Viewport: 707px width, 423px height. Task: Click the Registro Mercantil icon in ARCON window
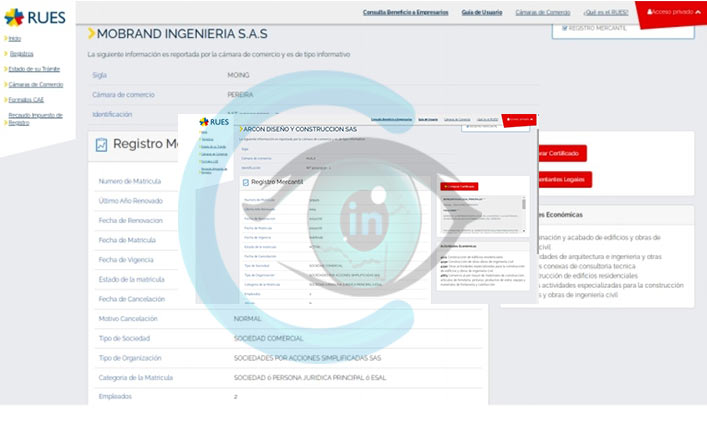pos(246,182)
